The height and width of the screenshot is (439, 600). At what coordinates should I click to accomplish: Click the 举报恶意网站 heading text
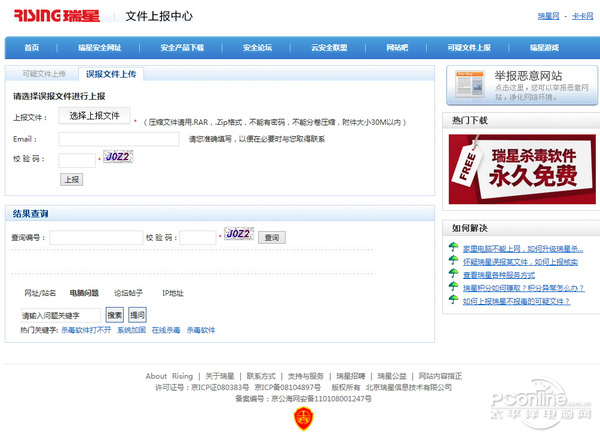(528, 75)
